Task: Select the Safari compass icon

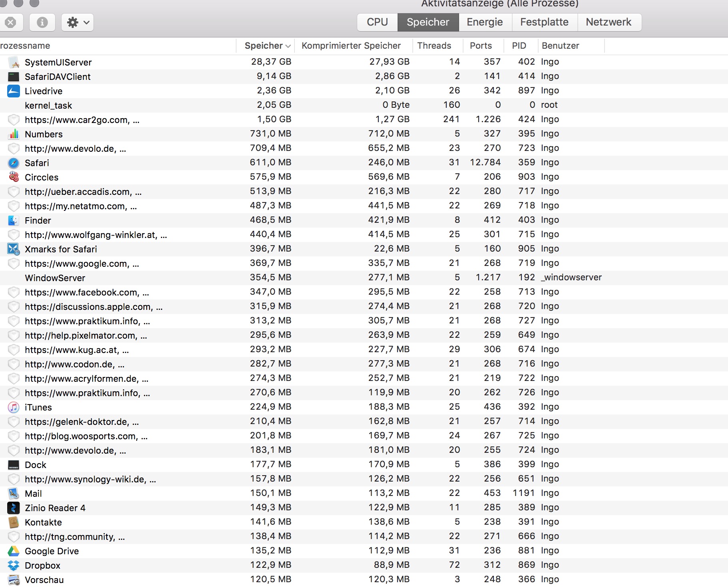Action: [14, 163]
